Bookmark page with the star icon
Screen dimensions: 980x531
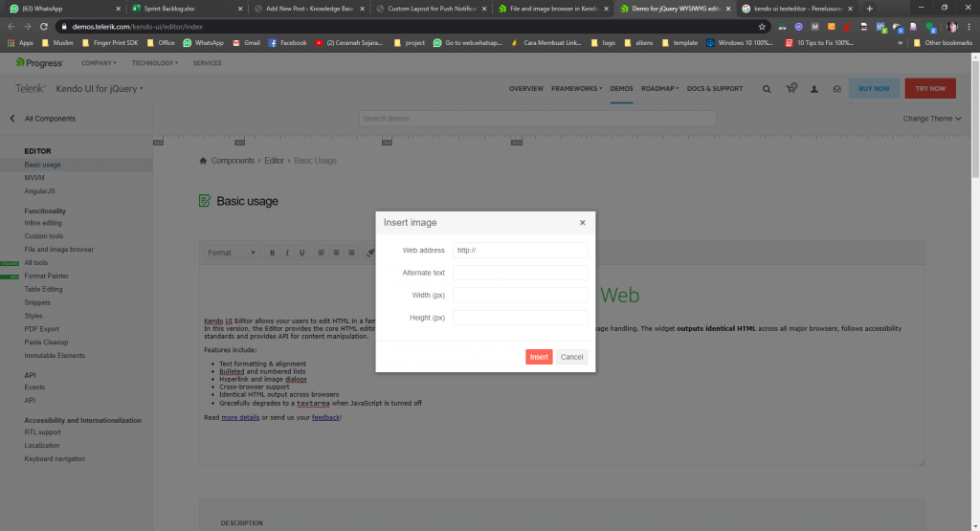(762, 27)
